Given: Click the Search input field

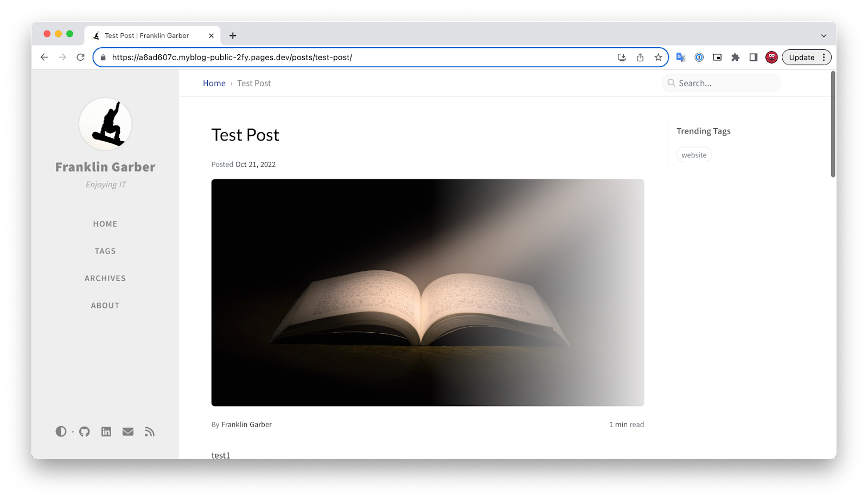Looking at the screenshot, I should 724,83.
